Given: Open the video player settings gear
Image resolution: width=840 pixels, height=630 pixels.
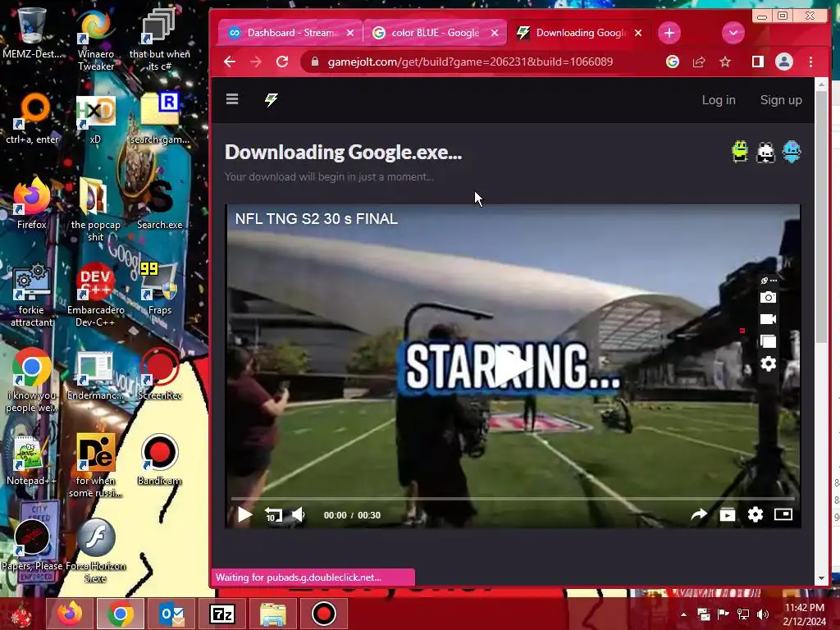Looking at the screenshot, I should [756, 515].
